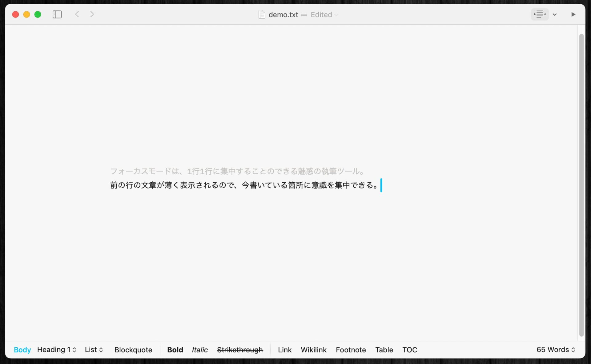Click the back navigation arrow
Viewport: 591px width, 364px height.
click(x=77, y=14)
